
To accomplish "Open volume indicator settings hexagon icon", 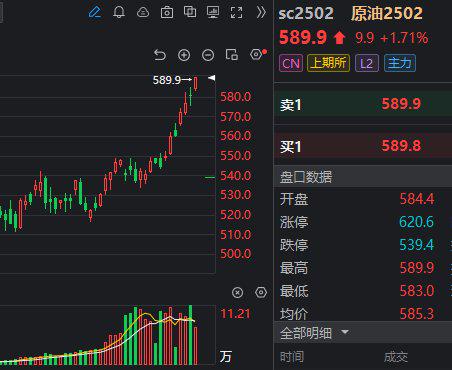I will [x=261, y=292].
